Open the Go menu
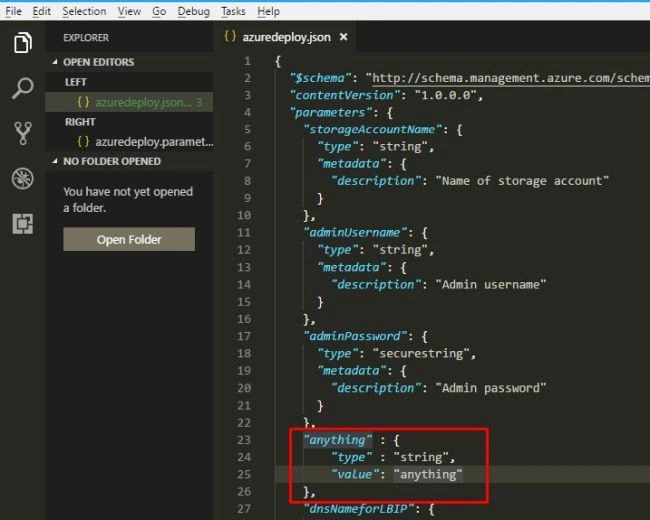The image size is (650, 520). (159, 11)
